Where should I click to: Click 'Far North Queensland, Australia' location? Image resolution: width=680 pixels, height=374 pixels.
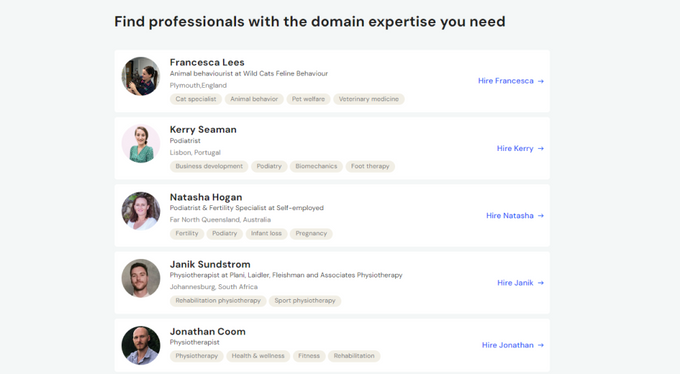pos(220,220)
